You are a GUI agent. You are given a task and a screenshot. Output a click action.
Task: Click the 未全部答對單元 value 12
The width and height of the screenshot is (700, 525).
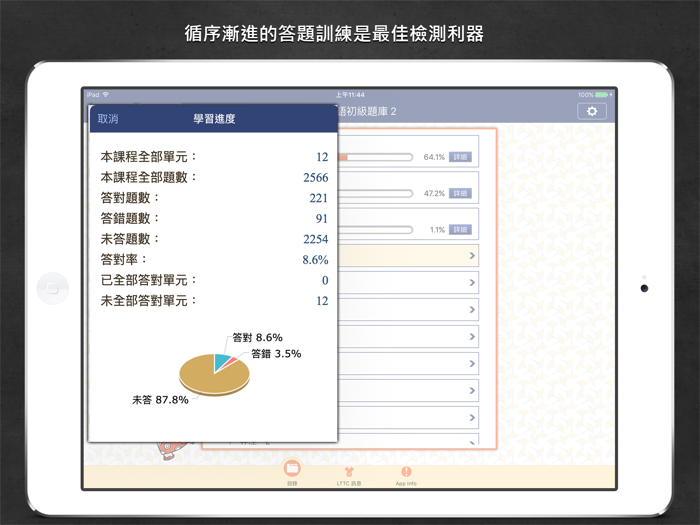pyautogui.click(x=322, y=301)
